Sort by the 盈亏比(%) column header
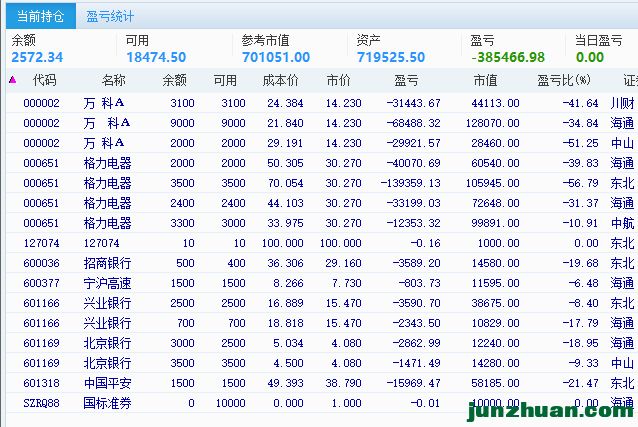The image size is (638, 427). click(564, 80)
